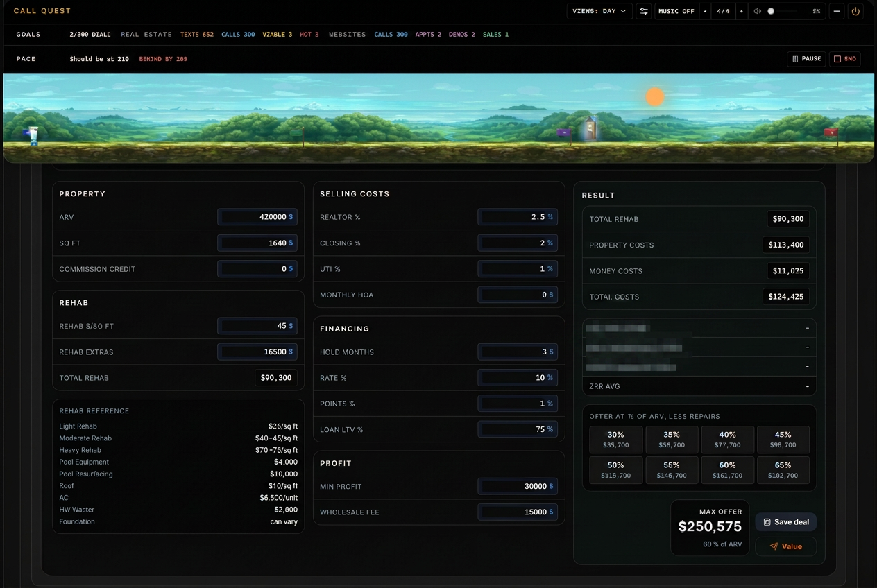Select the 60% offer card
This screenshot has height=588, width=877.
[727, 470]
